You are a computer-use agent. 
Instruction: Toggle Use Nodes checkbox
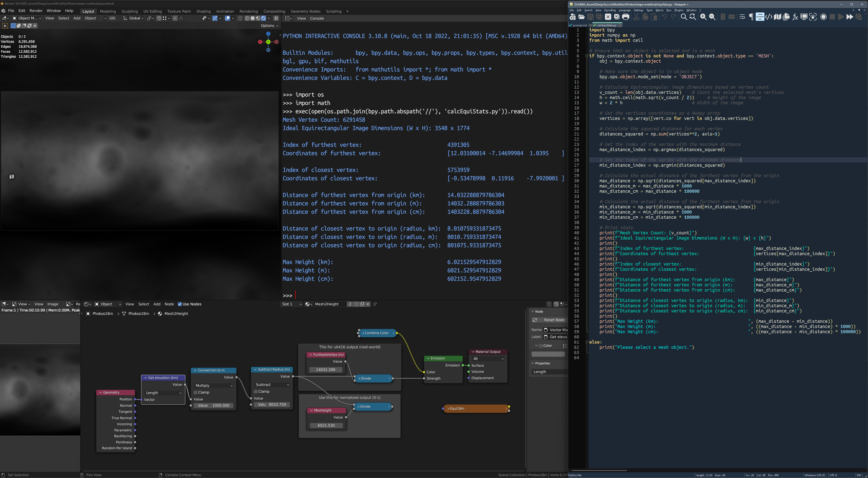point(180,304)
